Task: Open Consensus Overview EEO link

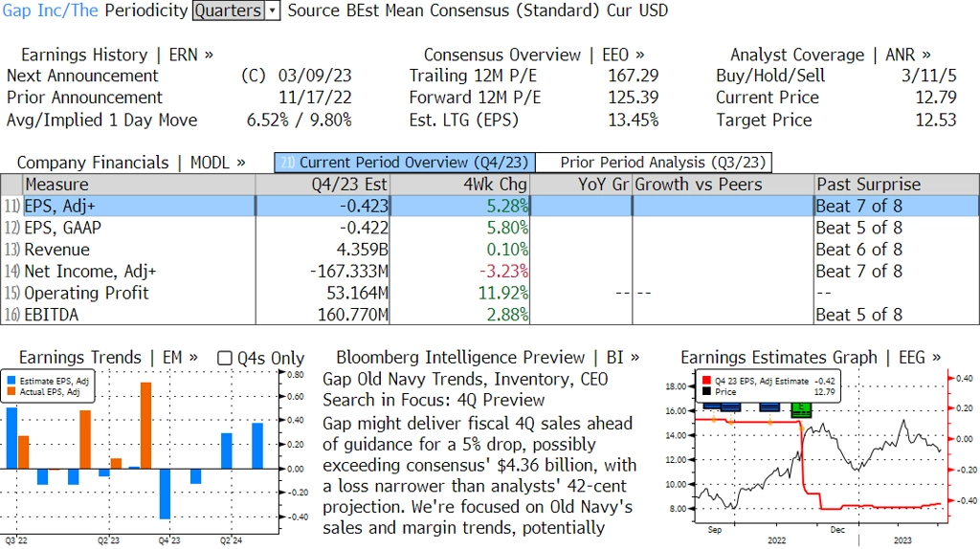Action: coord(534,55)
